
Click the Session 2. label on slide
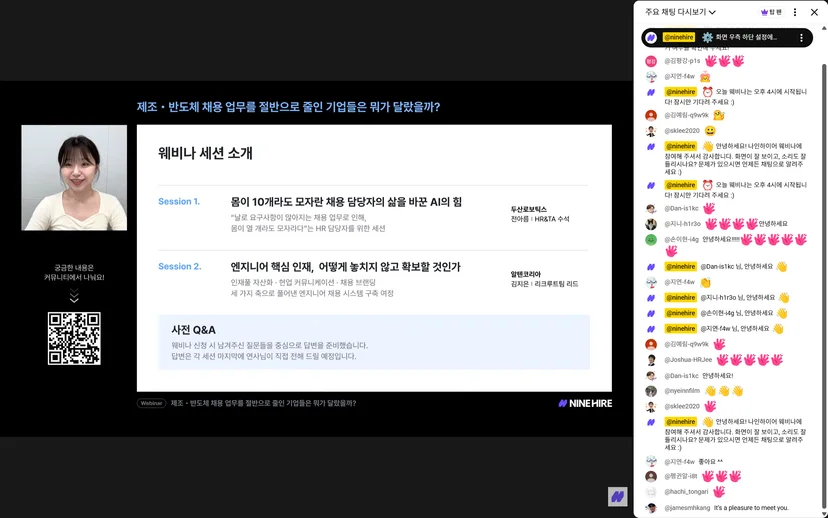pyautogui.click(x=180, y=266)
